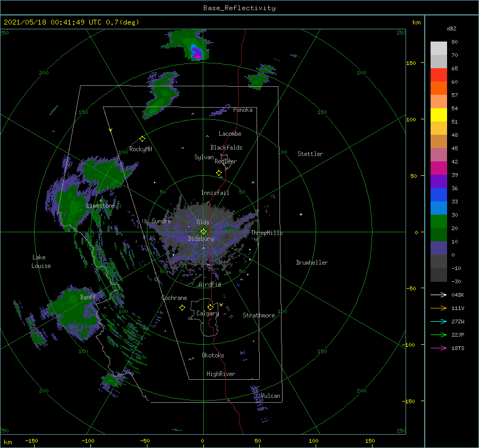Click the Drumheller city label
479x448 pixels.
312,263
